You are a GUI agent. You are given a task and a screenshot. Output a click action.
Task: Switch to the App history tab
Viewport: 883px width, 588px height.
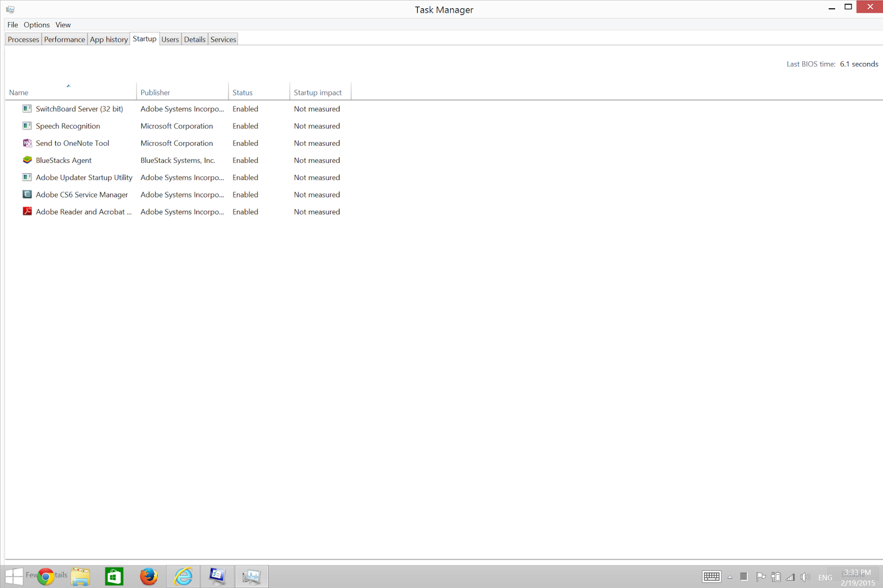(x=109, y=39)
